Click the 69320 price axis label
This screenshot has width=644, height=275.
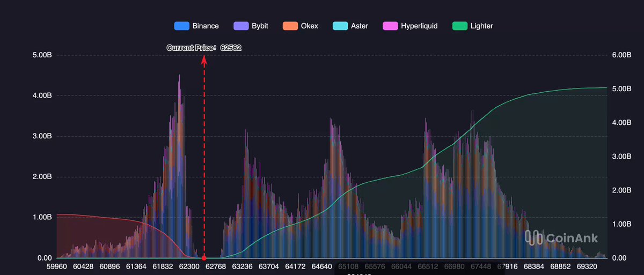586,266
